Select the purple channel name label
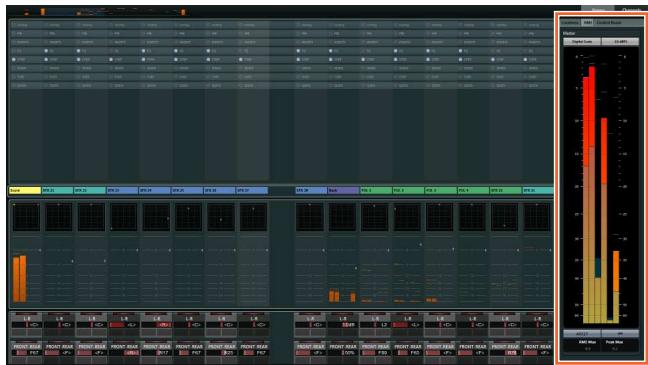The image size is (648, 365). [x=343, y=191]
